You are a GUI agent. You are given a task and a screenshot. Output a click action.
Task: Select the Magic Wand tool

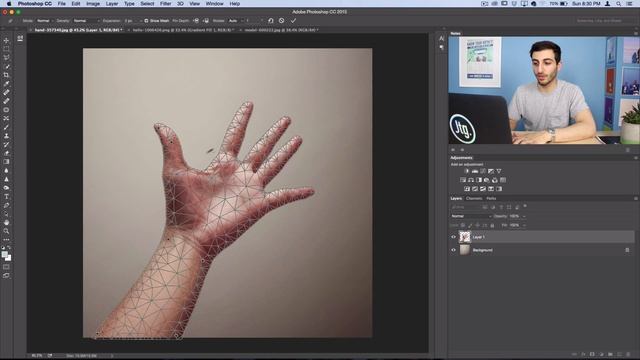(6, 66)
